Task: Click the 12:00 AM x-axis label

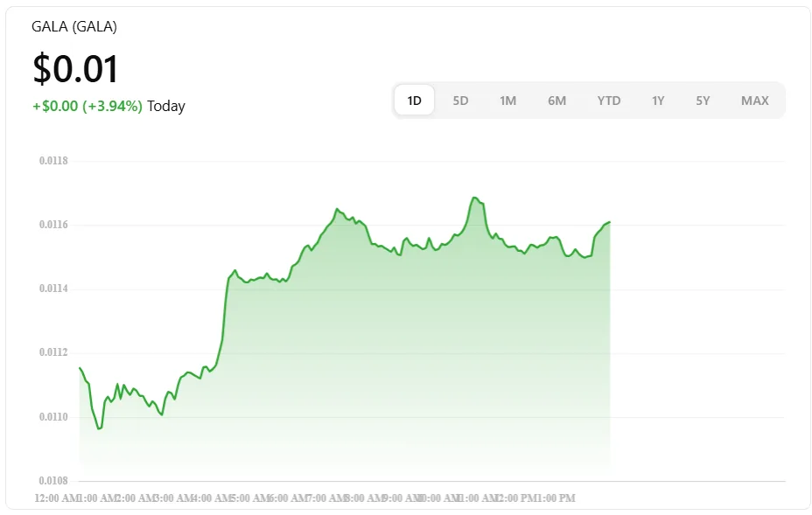Action: point(54,498)
